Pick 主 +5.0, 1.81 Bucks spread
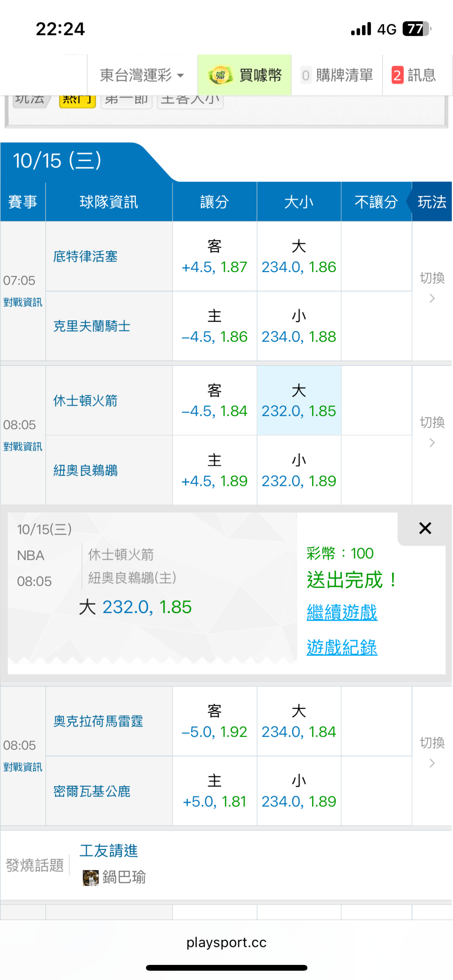 coord(214,791)
